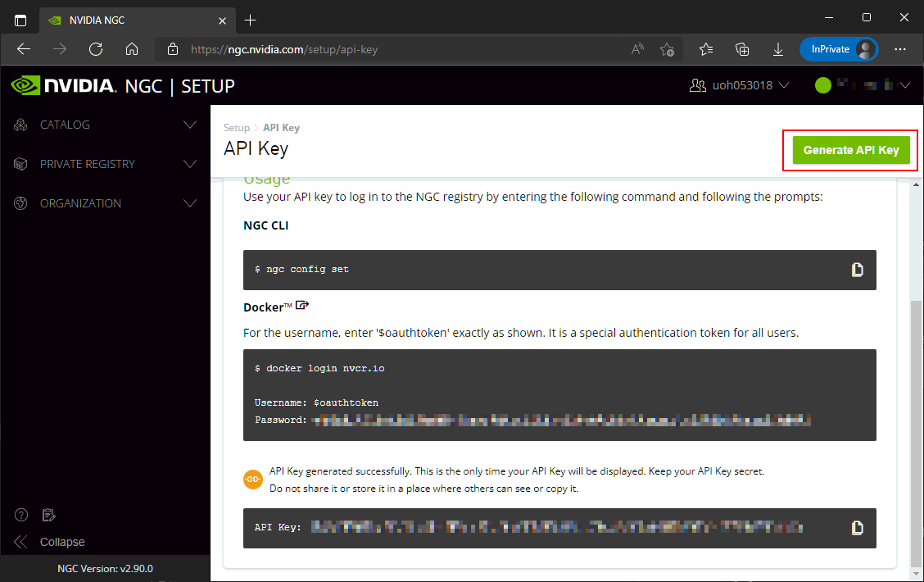Viewport: 924px width, 582px height.
Task: Open the uoh053018 organization dropdown
Action: (x=739, y=85)
